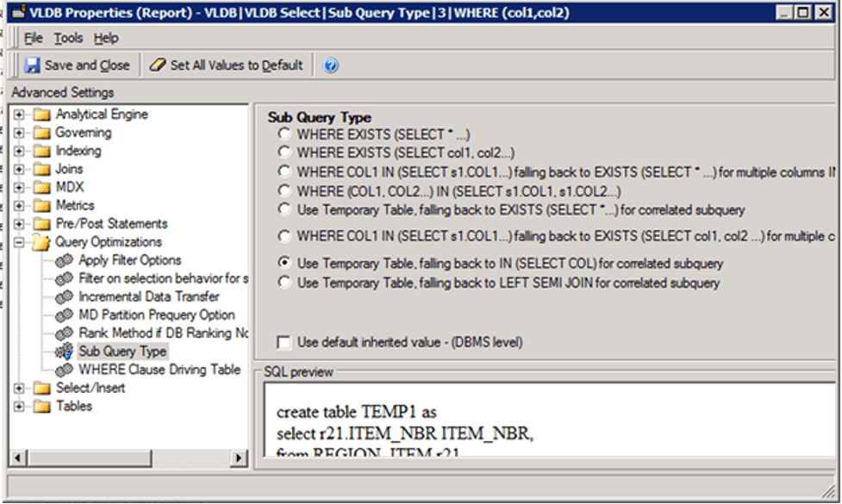
Task: Expand the Analytical Engine folder
Action: 20,115
